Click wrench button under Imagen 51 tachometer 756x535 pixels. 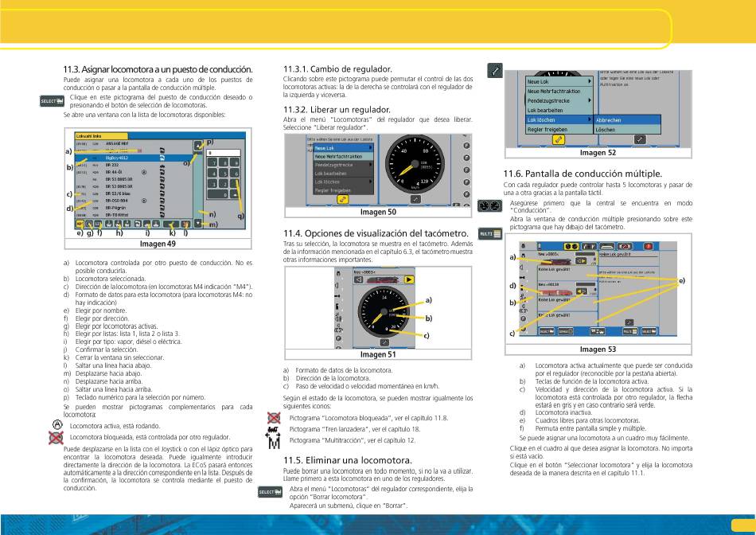[x=384, y=342]
